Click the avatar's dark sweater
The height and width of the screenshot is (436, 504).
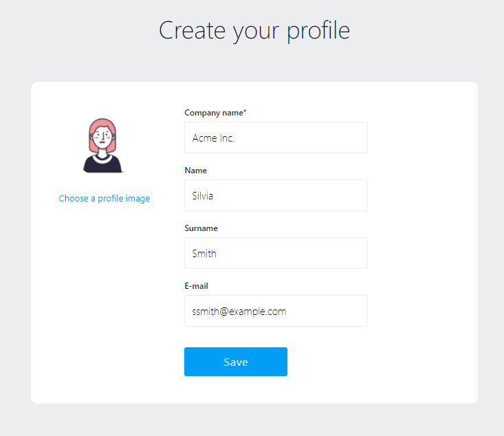tap(103, 165)
